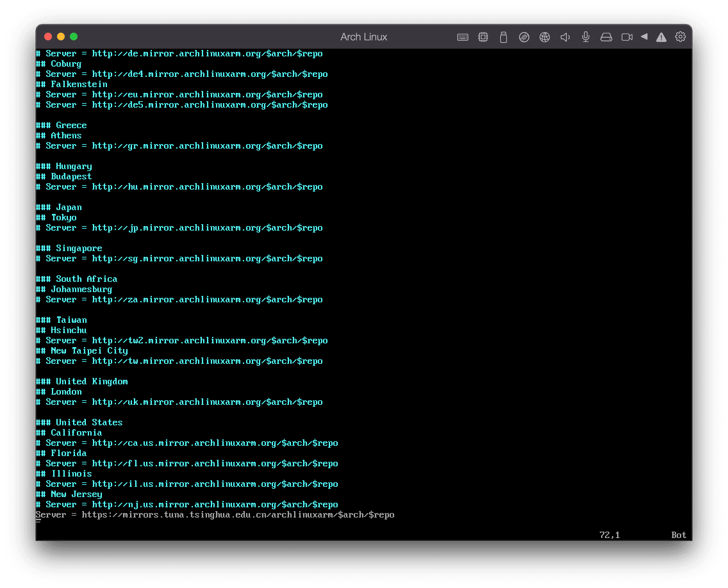Viewport: 728px width, 588px height.
Task: Click the fl.us.mirror server line
Action: [x=187, y=463]
